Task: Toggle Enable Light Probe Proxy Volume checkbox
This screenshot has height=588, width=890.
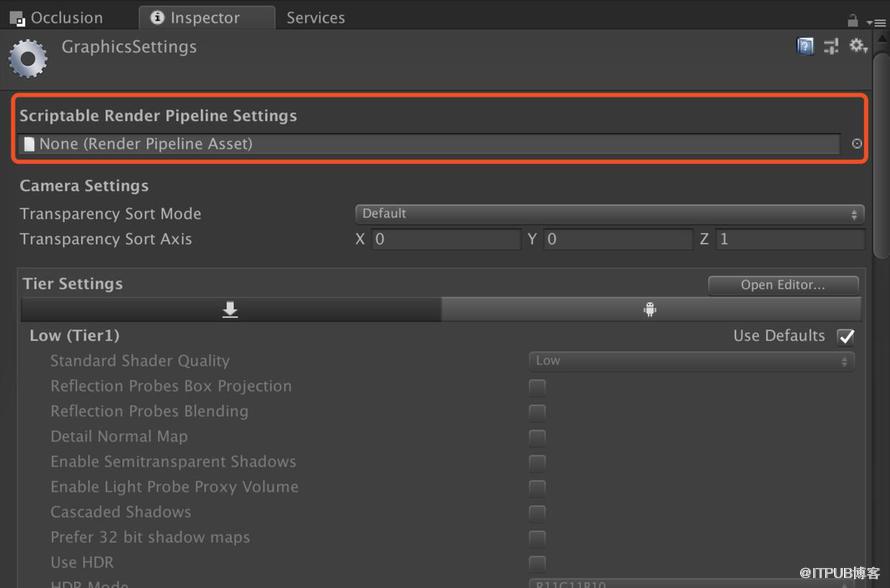Action: [x=537, y=488]
